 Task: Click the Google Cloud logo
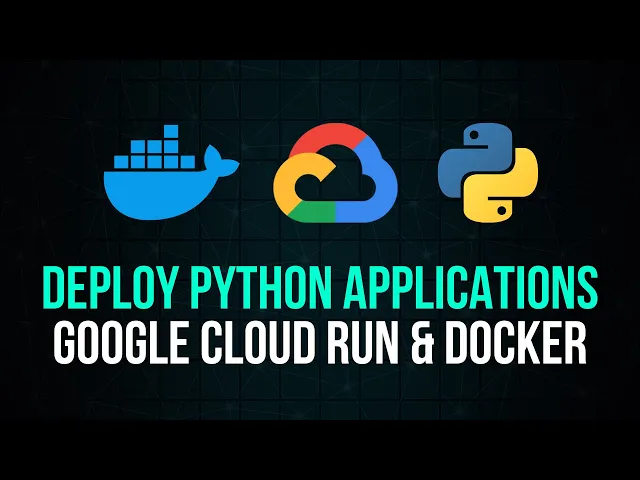[x=335, y=173]
